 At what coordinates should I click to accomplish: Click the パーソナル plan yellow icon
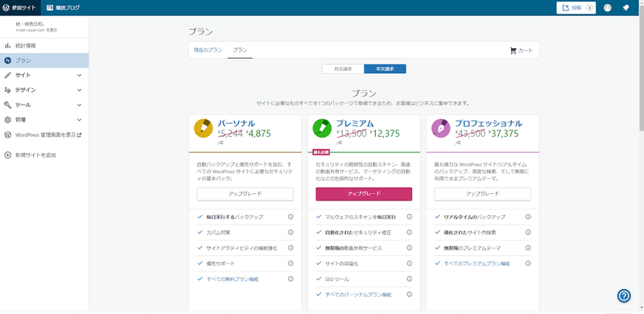tap(204, 128)
